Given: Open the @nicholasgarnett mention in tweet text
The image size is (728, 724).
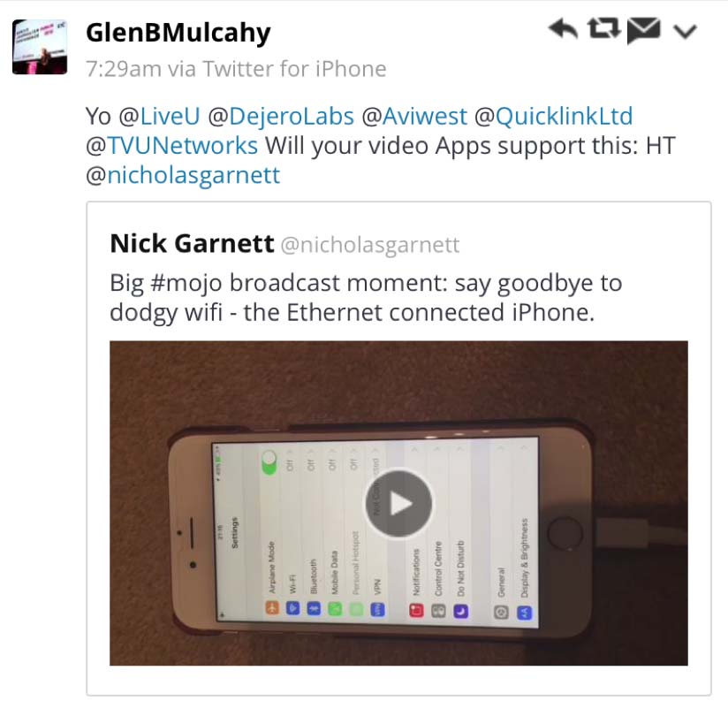Looking at the screenshot, I should click(183, 175).
